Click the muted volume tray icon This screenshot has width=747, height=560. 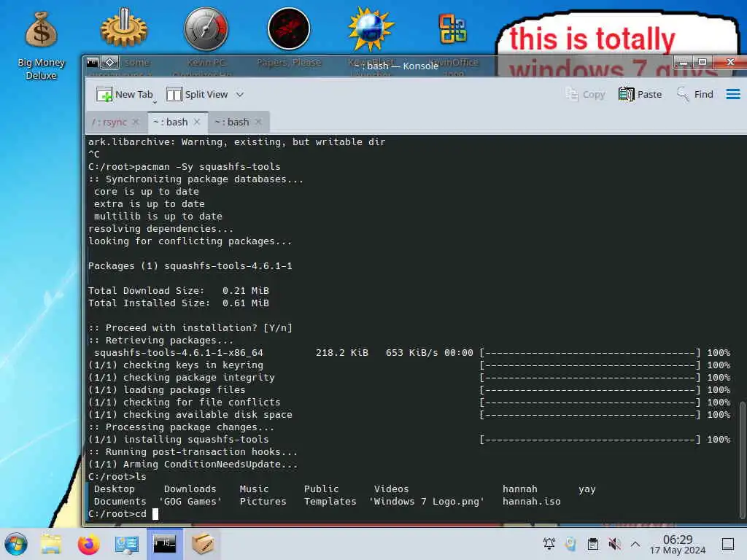point(614,543)
